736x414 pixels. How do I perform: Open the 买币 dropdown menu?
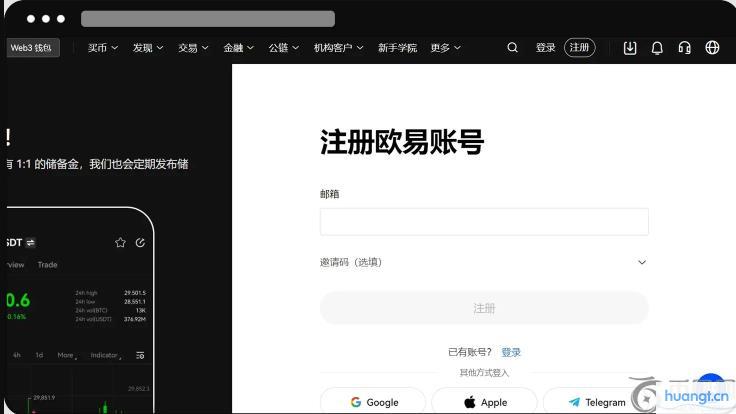(102, 48)
